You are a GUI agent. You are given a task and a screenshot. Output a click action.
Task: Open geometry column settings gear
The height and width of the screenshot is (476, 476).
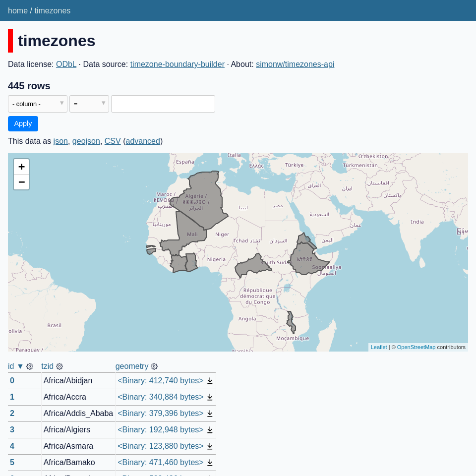(x=154, y=366)
